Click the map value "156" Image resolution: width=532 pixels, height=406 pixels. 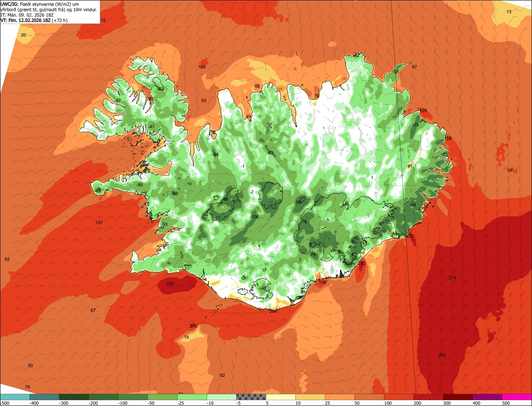[323, 282]
